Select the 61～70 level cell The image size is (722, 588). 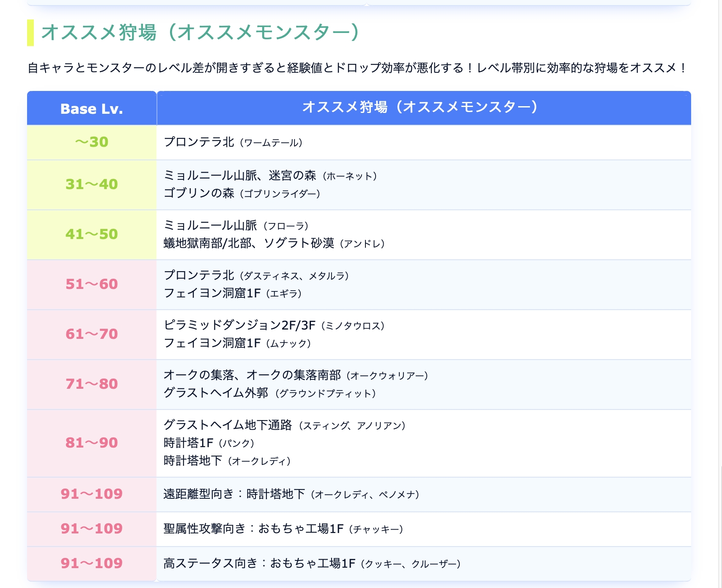click(92, 334)
